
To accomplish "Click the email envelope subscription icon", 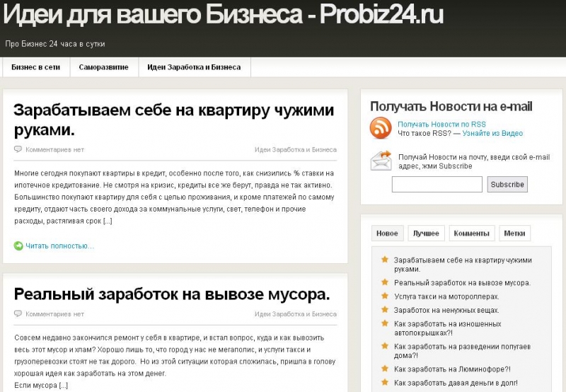I will [x=381, y=161].
